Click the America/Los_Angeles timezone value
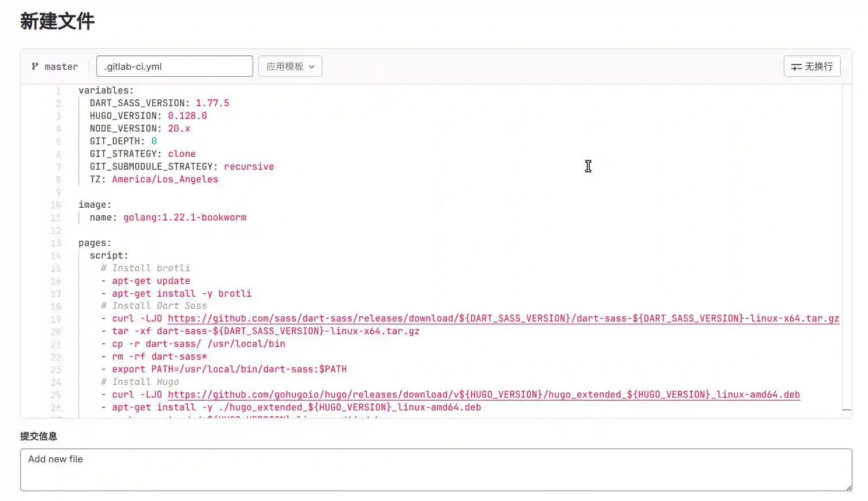 [165, 179]
